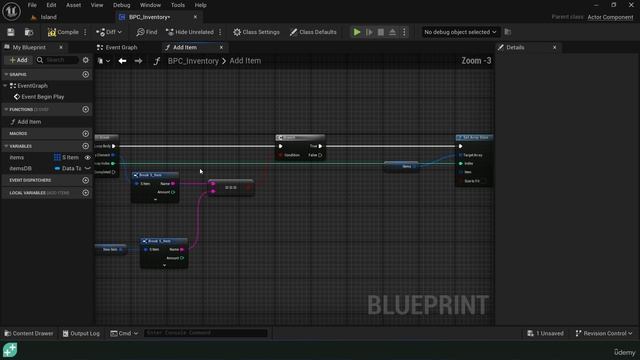Open the Window menu
The width and height of the screenshot is (640, 360).
(x=150, y=5)
